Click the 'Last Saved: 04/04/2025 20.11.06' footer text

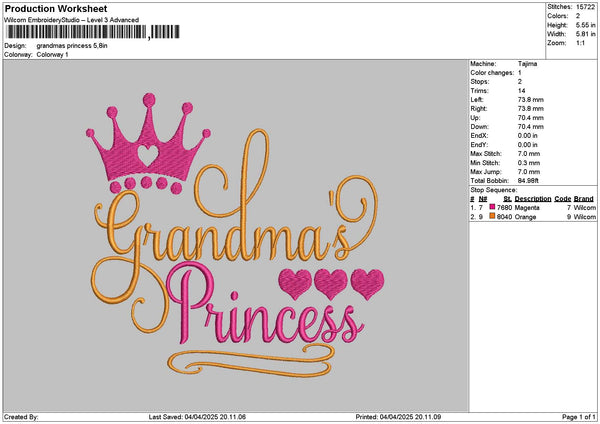197,417
